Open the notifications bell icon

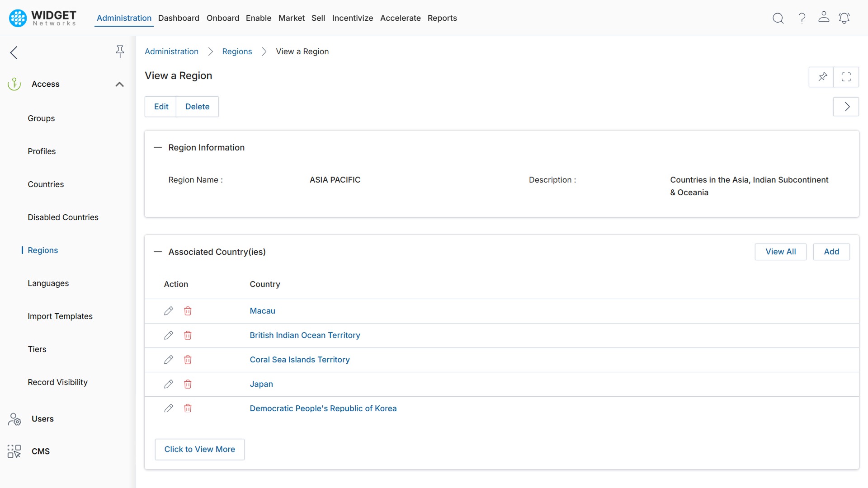coord(844,18)
